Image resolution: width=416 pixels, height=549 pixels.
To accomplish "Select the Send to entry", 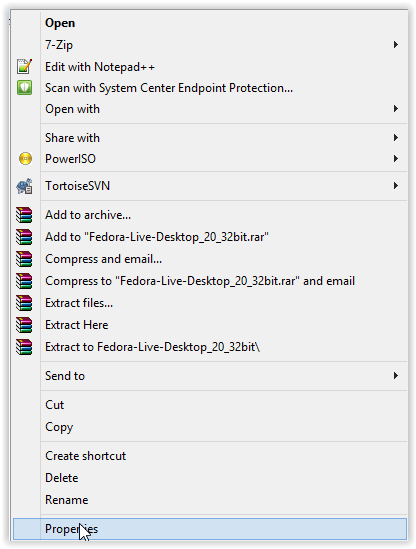I will tap(210, 376).
